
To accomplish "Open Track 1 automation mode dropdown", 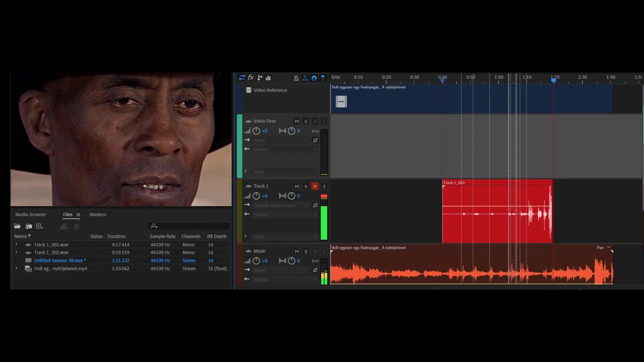I will pos(284,236).
